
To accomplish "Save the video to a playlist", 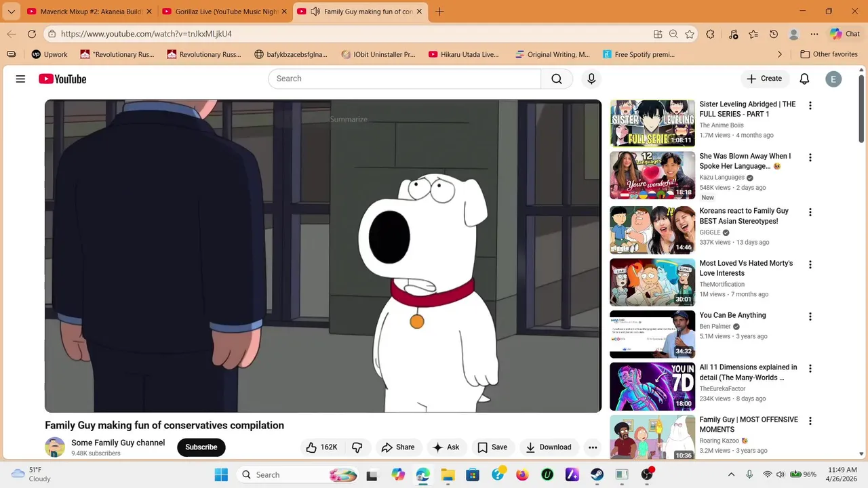I will pyautogui.click(x=492, y=447).
